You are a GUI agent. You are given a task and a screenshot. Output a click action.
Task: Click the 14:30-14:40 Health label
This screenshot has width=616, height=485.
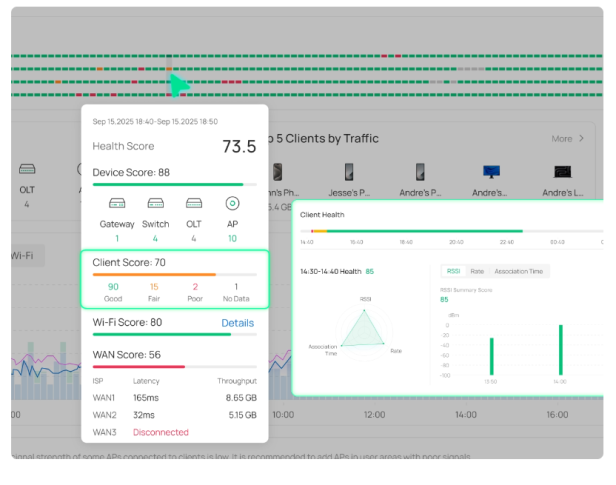tap(330, 271)
